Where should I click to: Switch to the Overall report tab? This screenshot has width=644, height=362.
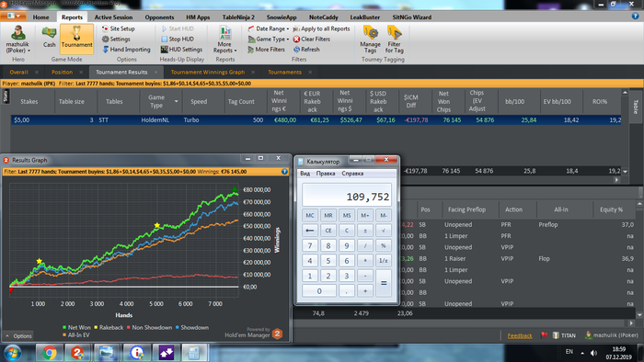pos(19,73)
